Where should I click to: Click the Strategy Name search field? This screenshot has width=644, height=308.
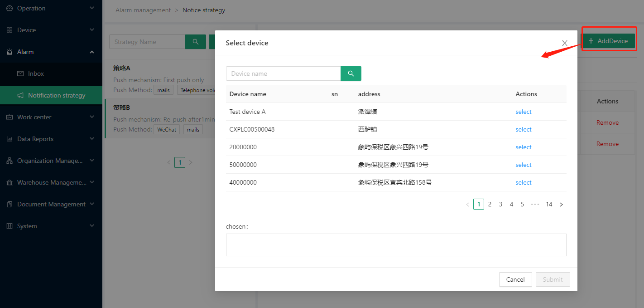pos(147,42)
